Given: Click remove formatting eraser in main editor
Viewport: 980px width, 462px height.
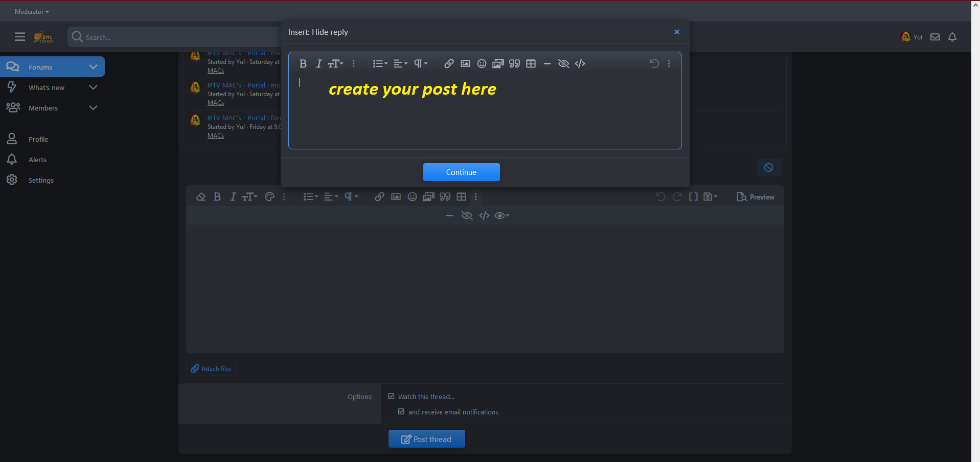Looking at the screenshot, I should pos(200,196).
